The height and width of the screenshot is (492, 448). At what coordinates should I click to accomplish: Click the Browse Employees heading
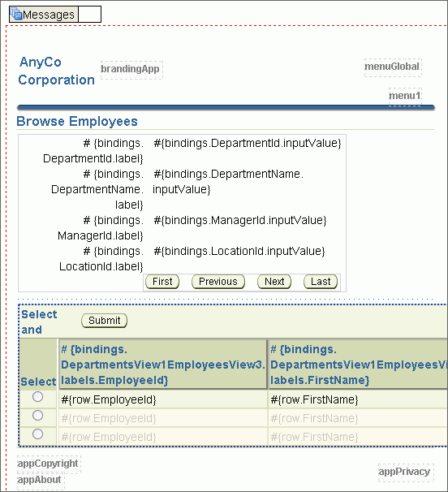pos(77,122)
